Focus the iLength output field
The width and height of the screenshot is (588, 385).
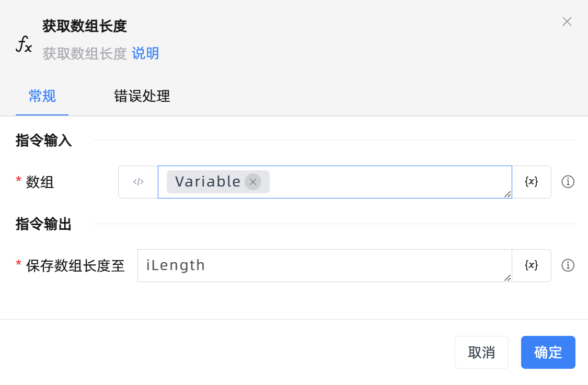324,265
